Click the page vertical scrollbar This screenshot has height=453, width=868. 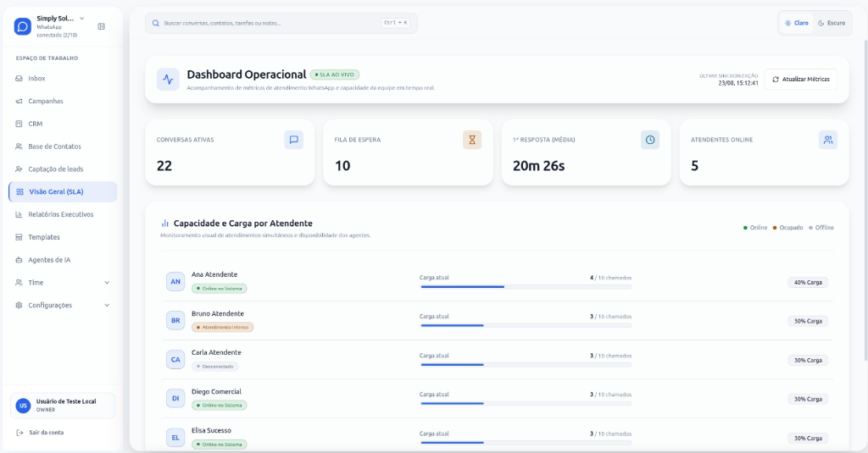click(865, 199)
